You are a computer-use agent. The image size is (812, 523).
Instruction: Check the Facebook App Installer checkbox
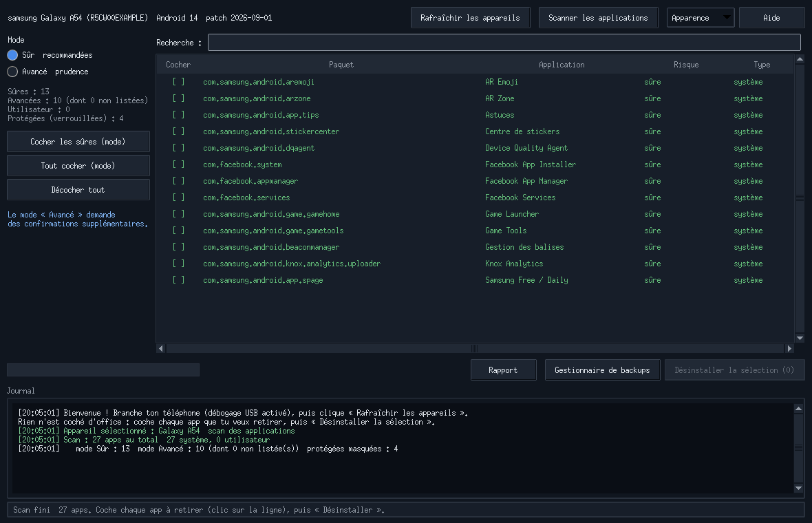[x=178, y=164]
